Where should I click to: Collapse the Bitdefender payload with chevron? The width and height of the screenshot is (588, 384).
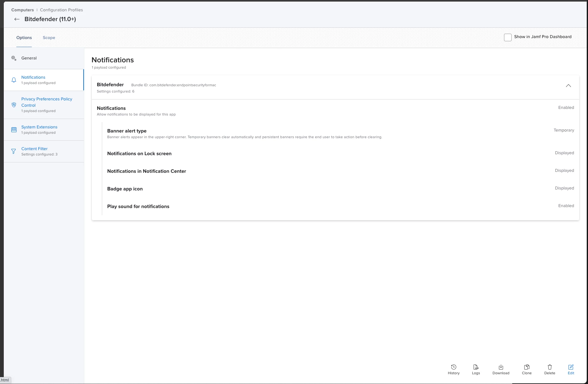coord(569,86)
